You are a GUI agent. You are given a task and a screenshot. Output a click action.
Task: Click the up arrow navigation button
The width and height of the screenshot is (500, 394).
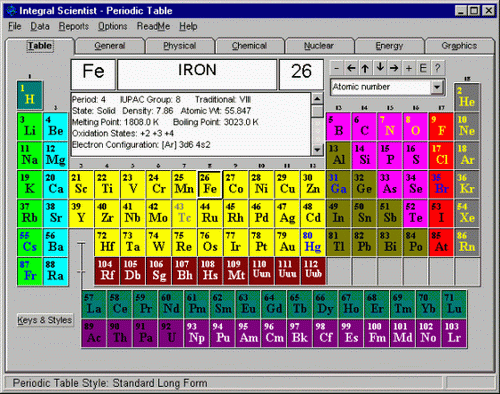[365, 68]
